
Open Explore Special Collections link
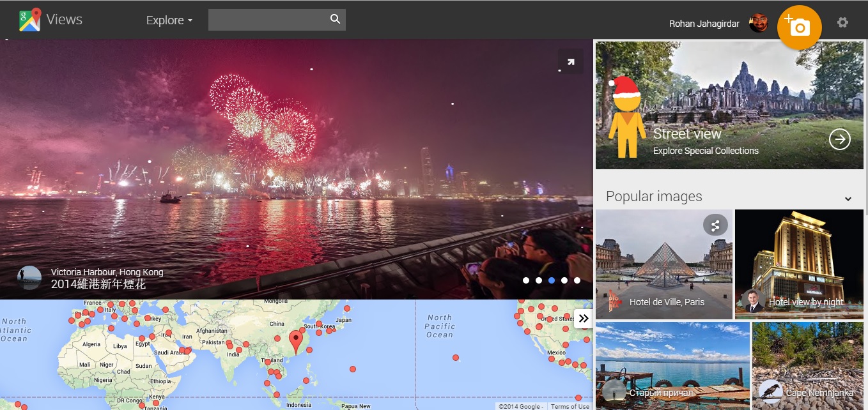click(x=706, y=151)
